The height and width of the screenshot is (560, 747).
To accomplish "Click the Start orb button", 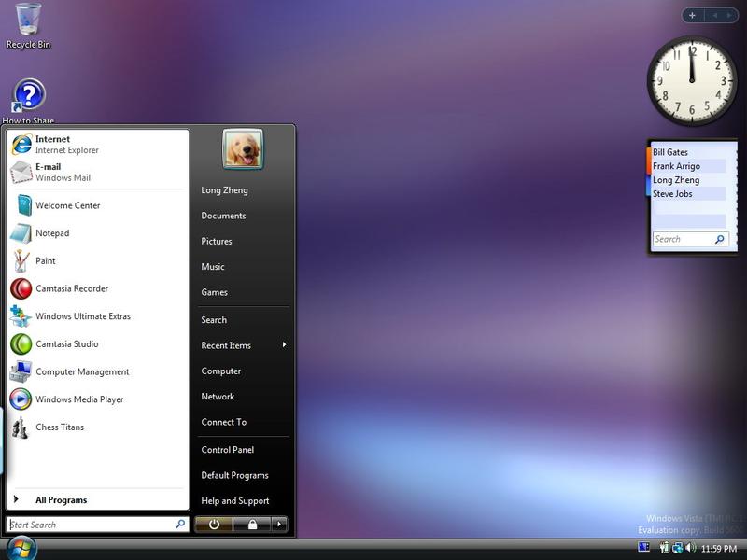I will (x=20, y=548).
